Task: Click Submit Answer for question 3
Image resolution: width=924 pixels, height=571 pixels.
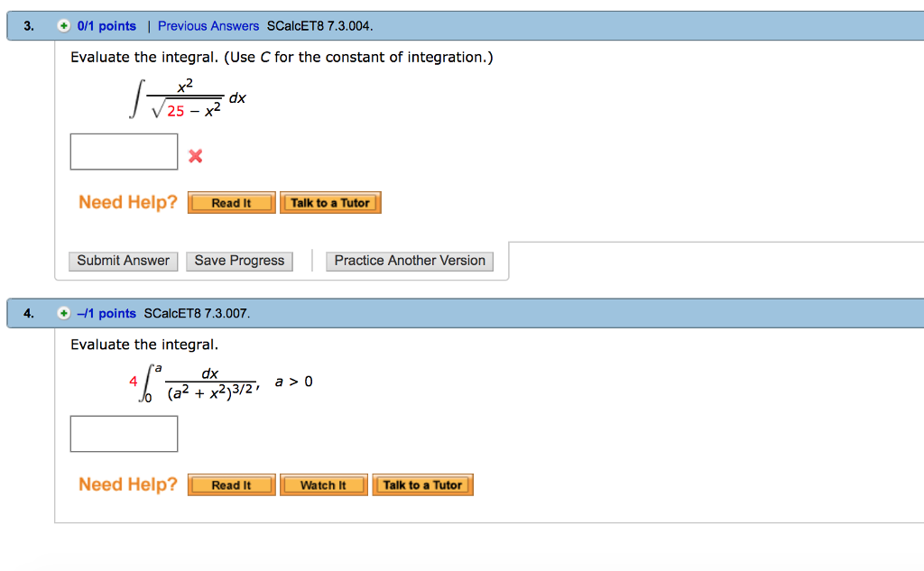Action: point(123,261)
